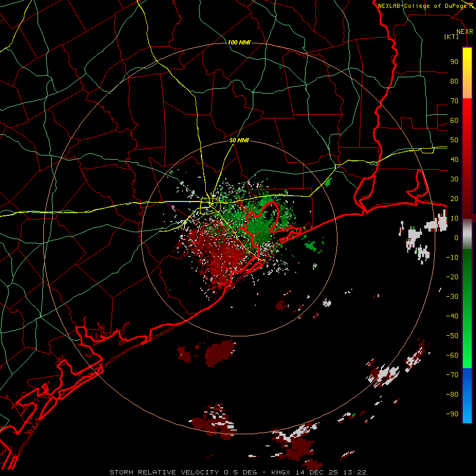Click the "STORM RELATIVE VELOCITY 0.5 DEG" caption
476x476 pixels.
(x=183, y=472)
